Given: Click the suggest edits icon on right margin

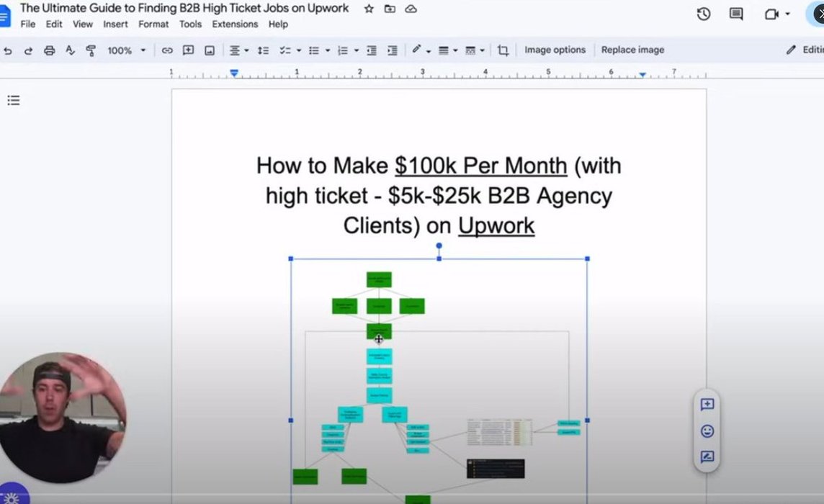Looking at the screenshot, I should 707,457.
